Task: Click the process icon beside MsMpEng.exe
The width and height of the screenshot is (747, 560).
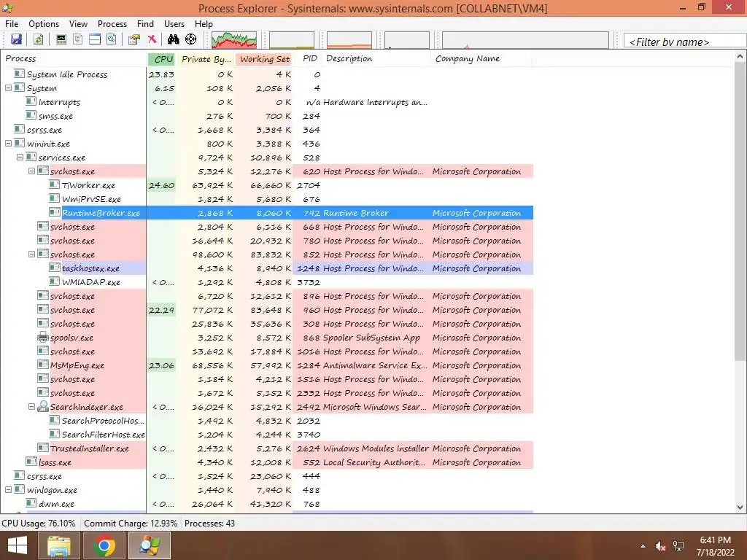Action: (x=43, y=365)
